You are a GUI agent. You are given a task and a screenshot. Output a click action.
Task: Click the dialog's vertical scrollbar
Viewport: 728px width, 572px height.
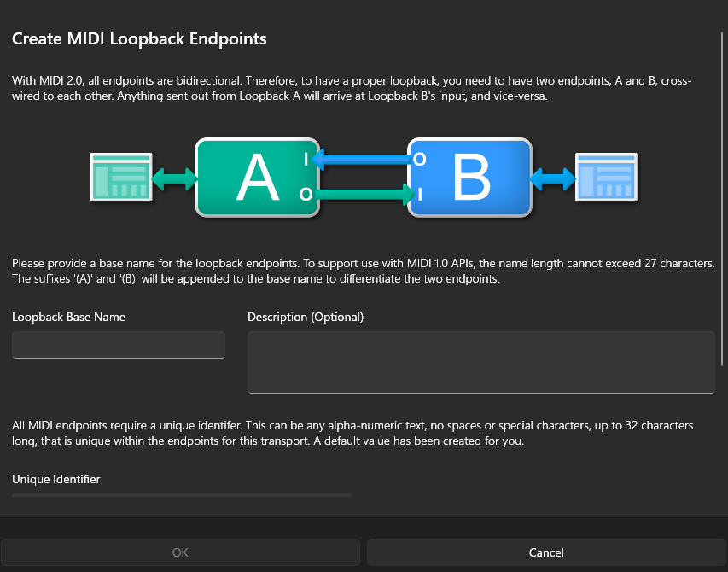[x=722, y=199]
